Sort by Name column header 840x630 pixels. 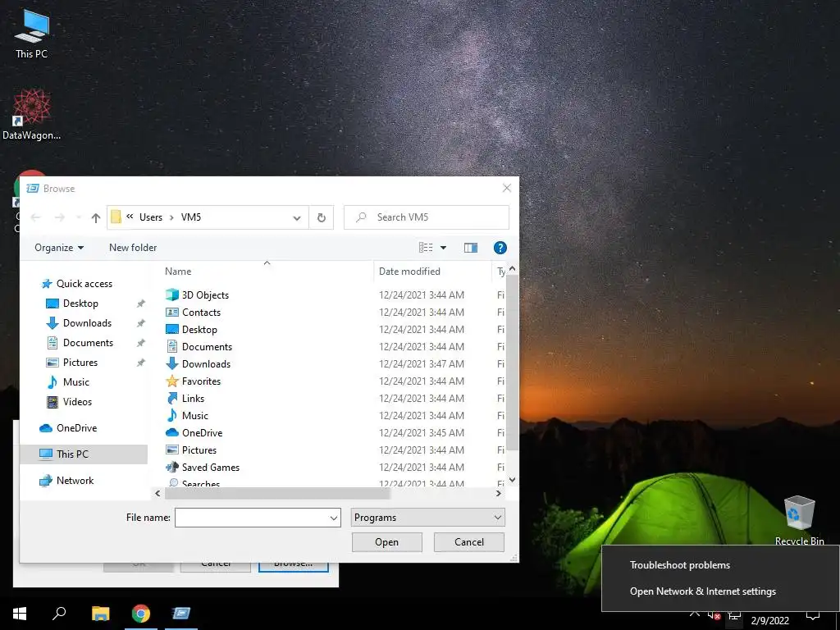click(x=267, y=272)
